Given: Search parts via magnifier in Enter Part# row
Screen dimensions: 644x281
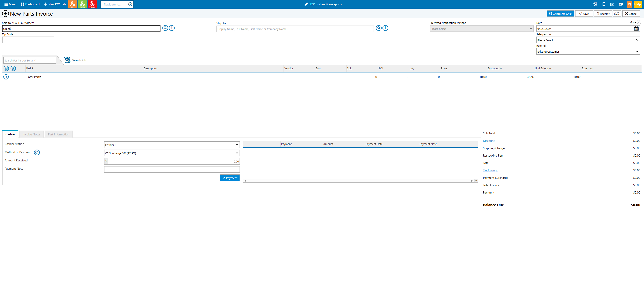Looking at the screenshot, I should (x=6, y=77).
